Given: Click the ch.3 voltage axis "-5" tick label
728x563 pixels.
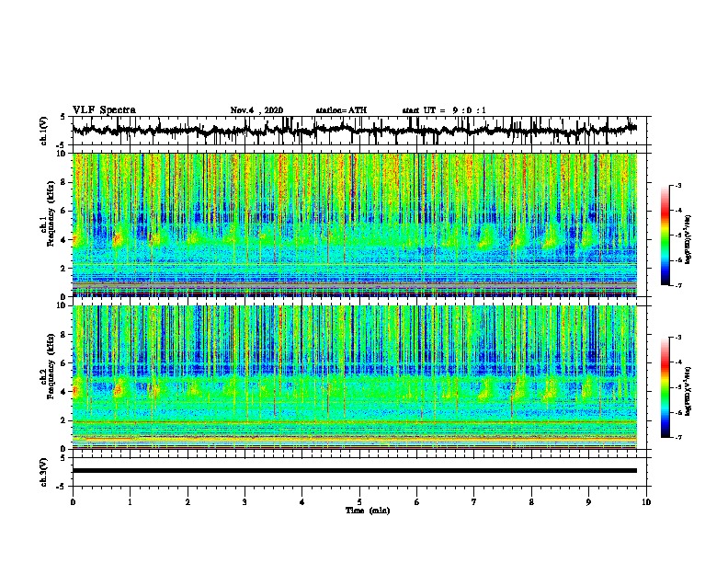Looking at the screenshot, I should [x=62, y=487].
